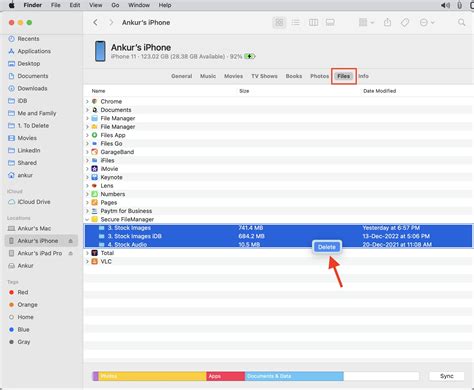The image size is (474, 390).
Task: Click the Apps storage bar segment
Action: click(226, 376)
